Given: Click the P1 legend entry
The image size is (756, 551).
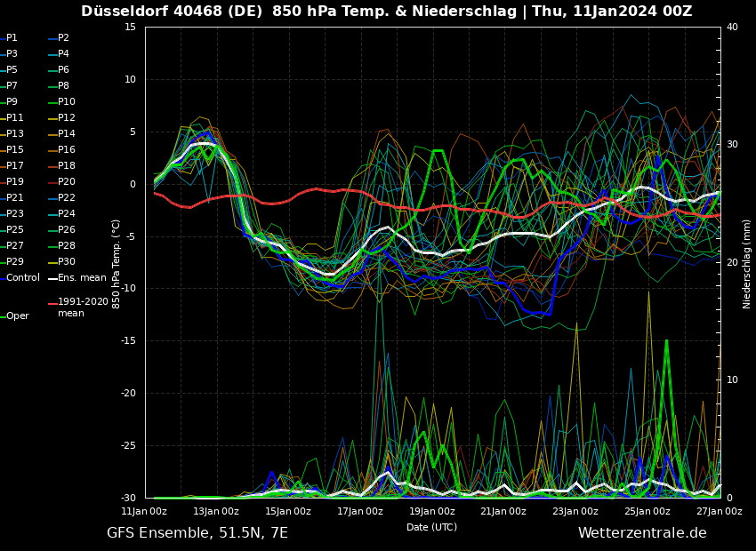Looking at the screenshot, I should pyautogui.click(x=12, y=38).
